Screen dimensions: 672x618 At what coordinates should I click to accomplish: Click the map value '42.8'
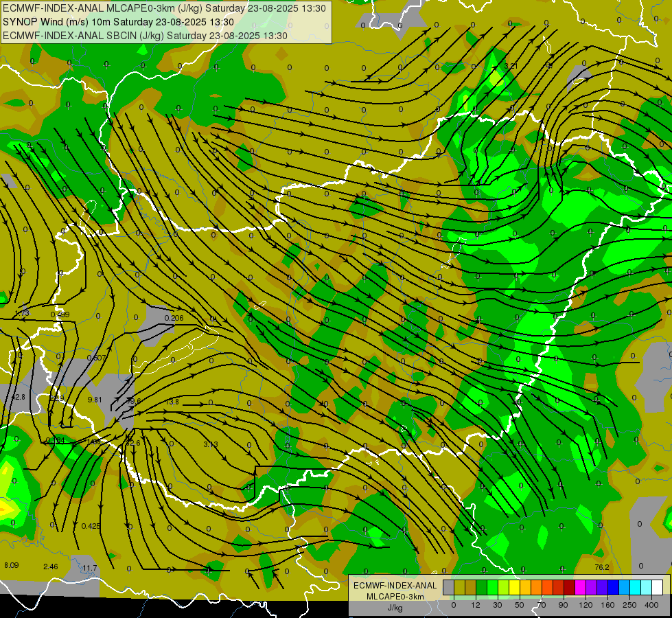point(18,397)
